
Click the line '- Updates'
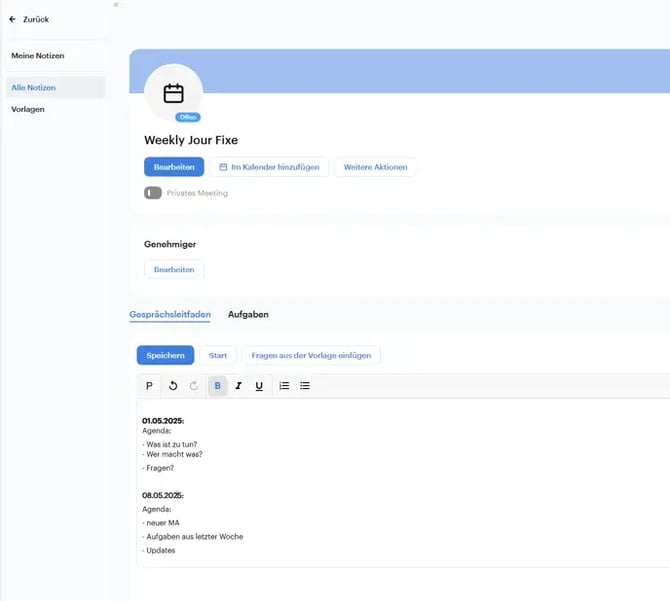coord(159,551)
